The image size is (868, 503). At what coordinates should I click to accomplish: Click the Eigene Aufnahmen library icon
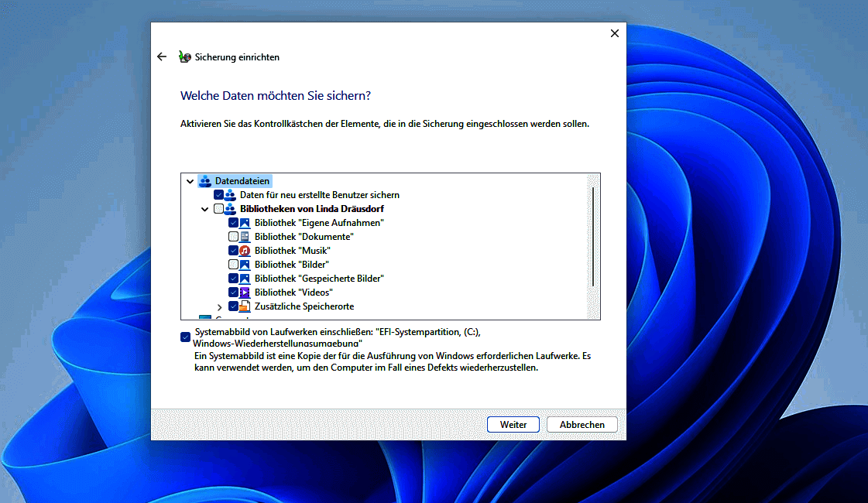[x=245, y=223]
